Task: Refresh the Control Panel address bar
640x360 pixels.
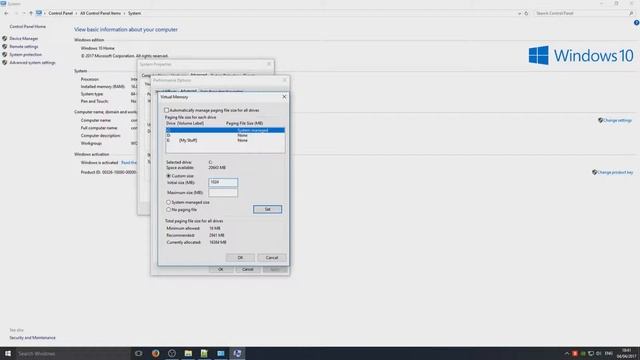Action: click(526, 13)
